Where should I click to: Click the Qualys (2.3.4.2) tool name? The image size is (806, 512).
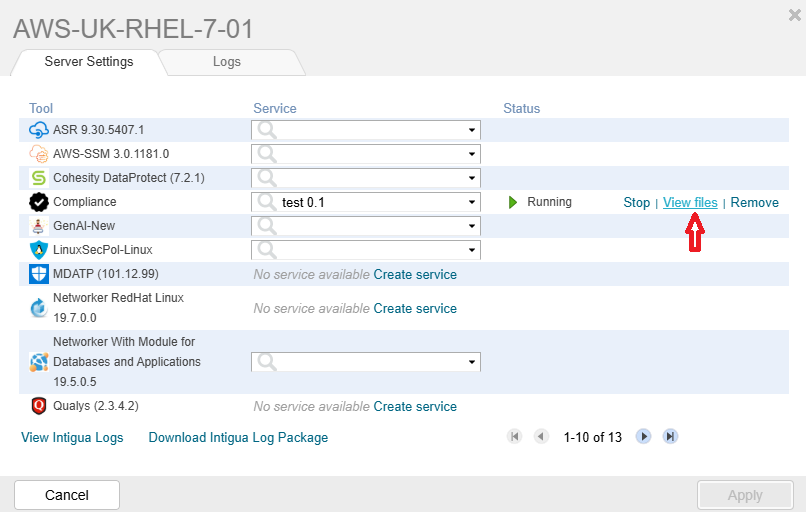96,406
